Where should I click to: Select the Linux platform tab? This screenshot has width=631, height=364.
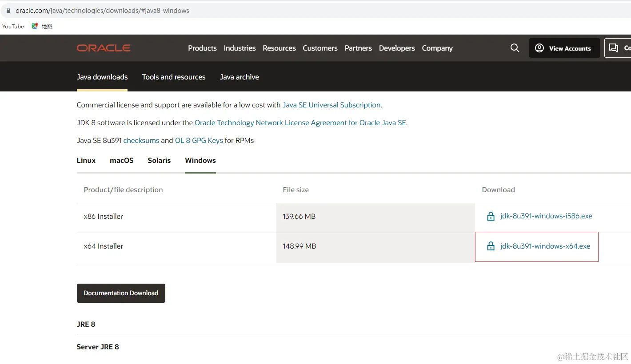86,160
